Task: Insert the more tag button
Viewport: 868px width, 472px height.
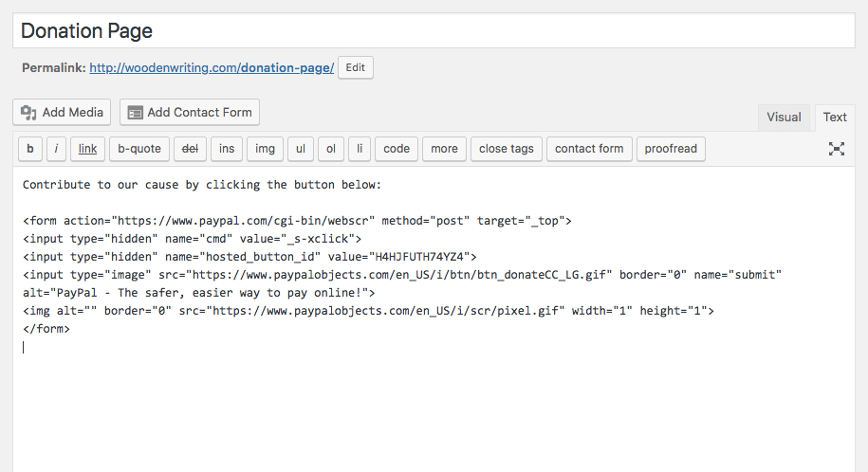Action: point(444,149)
